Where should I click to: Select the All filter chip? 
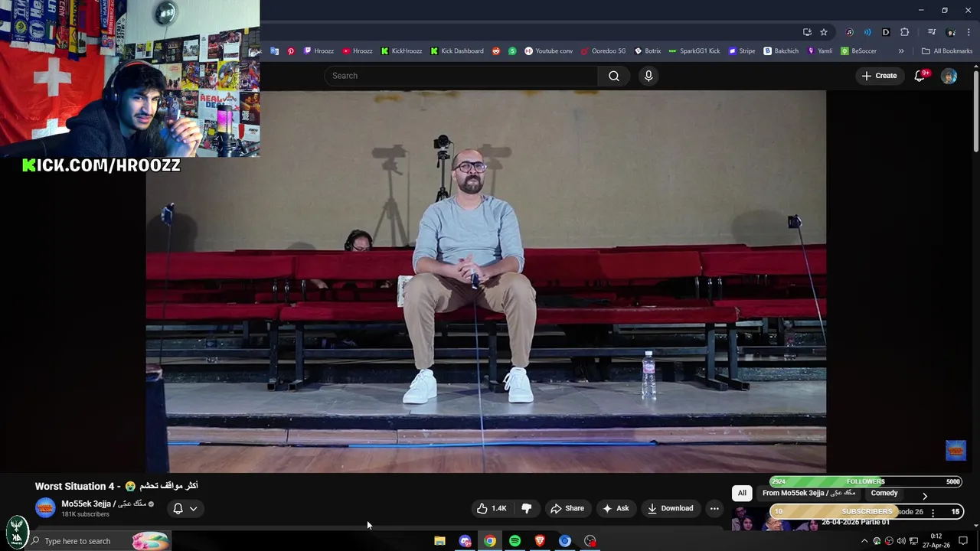742,494
